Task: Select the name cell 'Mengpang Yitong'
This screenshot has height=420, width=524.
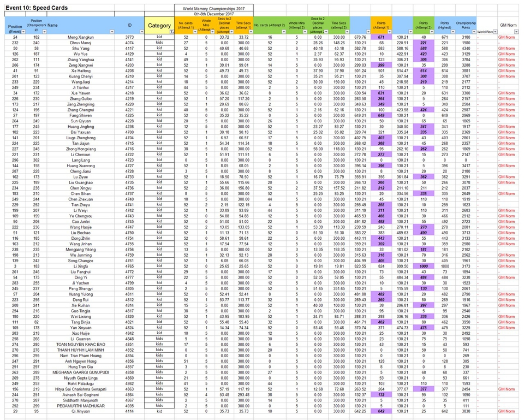Action: pos(81,250)
